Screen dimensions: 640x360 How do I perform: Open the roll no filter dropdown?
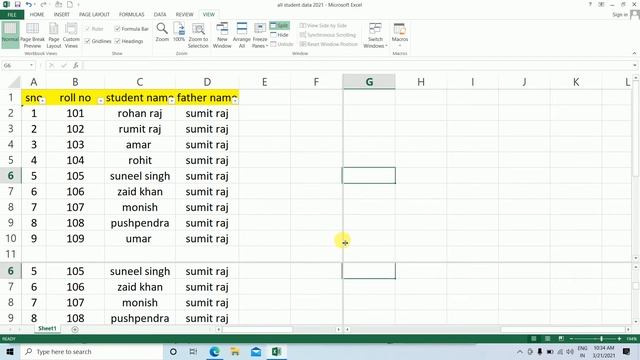[100, 100]
